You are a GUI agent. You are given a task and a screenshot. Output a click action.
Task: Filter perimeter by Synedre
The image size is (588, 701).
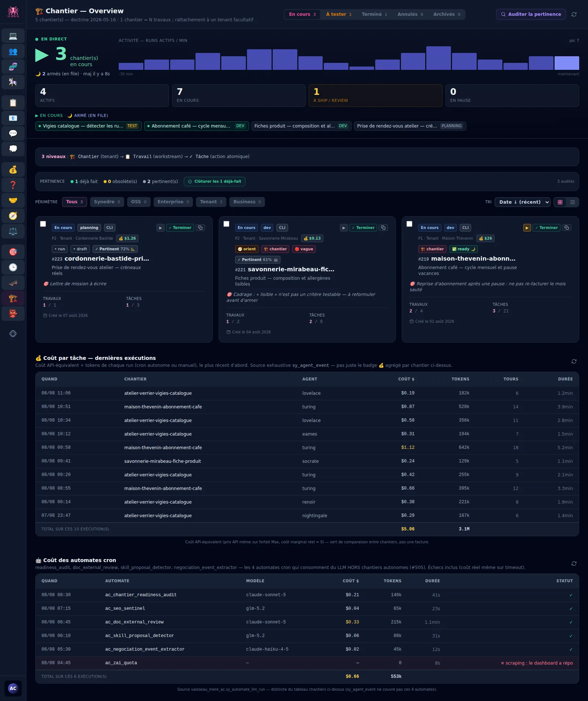coord(107,202)
